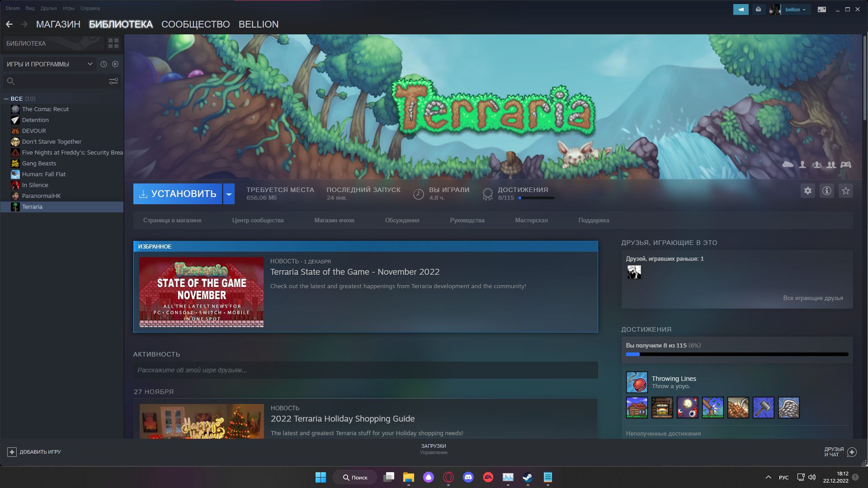Expand the install options dropdown arrow

(229, 194)
